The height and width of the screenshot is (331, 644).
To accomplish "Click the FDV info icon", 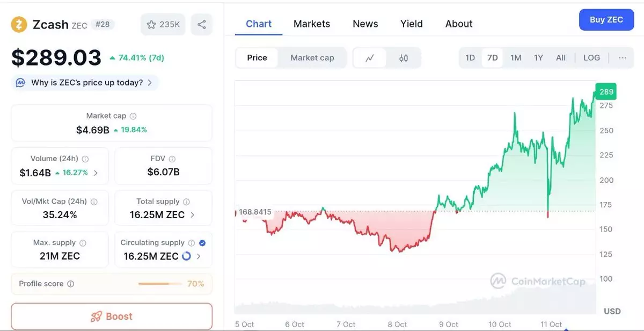I will click(172, 159).
